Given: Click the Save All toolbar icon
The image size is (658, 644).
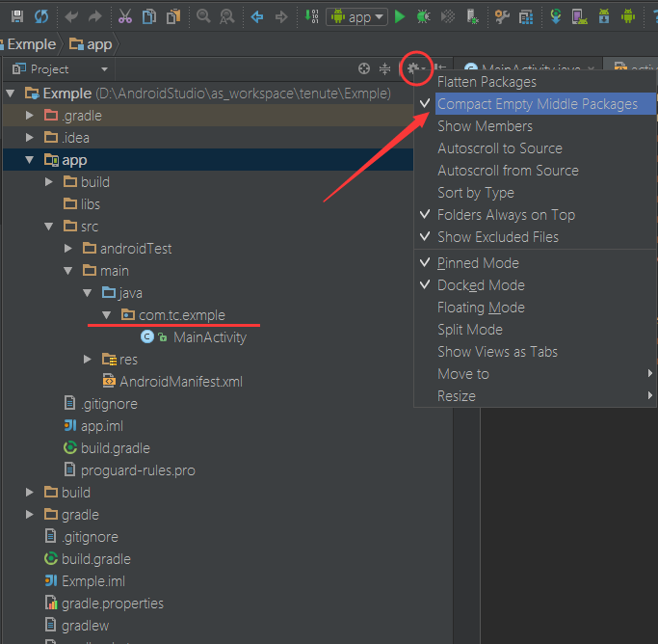Looking at the screenshot, I should [17, 16].
